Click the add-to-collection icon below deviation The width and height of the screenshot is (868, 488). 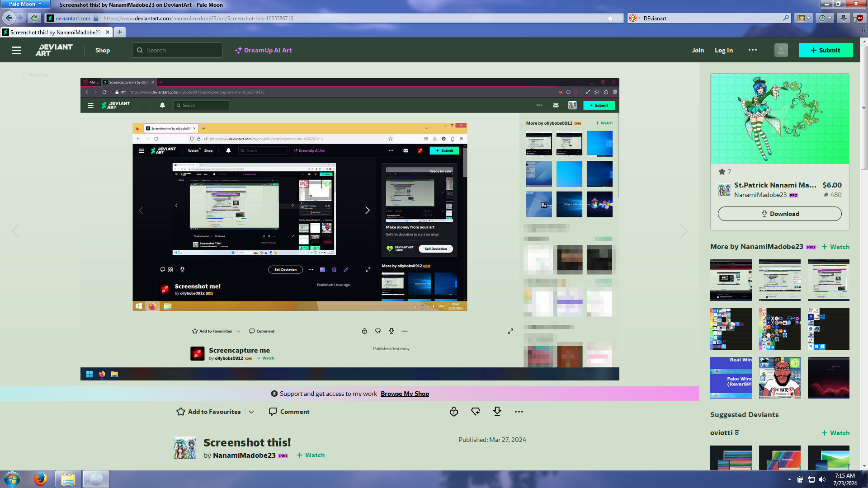476,412
